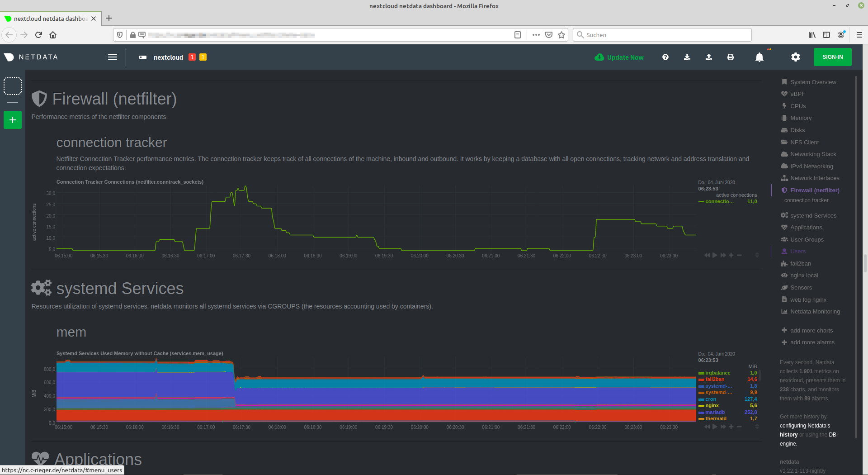Viewport: 868px width, 475px height.
Task: Open the alarms bell icon
Action: pyautogui.click(x=759, y=57)
